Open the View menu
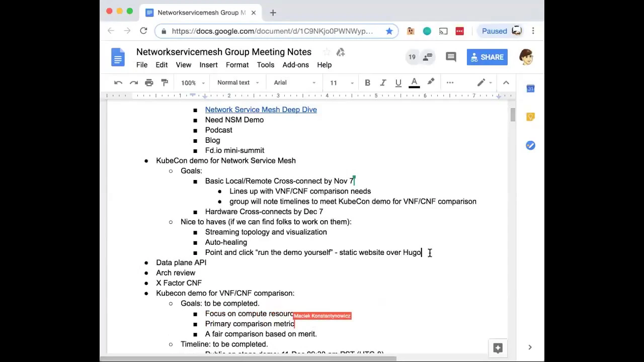Image resolution: width=644 pixels, height=362 pixels. pos(184,65)
